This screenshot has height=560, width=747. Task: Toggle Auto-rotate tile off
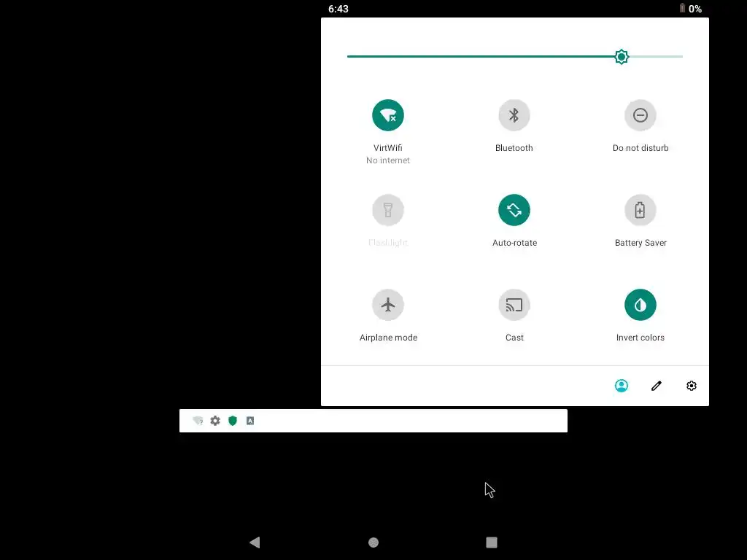click(514, 210)
